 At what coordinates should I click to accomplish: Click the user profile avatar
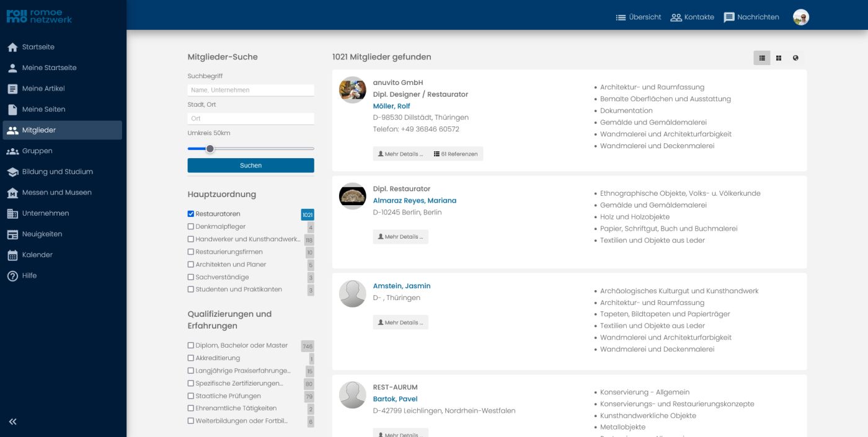[801, 17]
